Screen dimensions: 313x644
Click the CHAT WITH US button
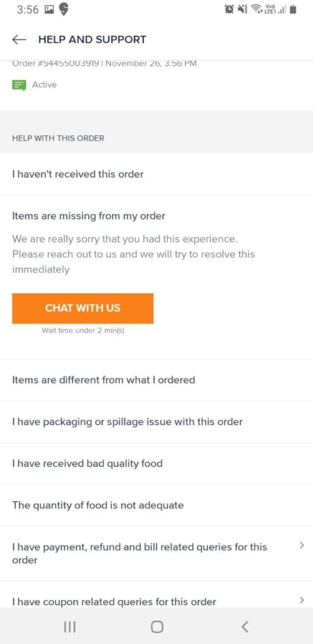pyautogui.click(x=83, y=308)
